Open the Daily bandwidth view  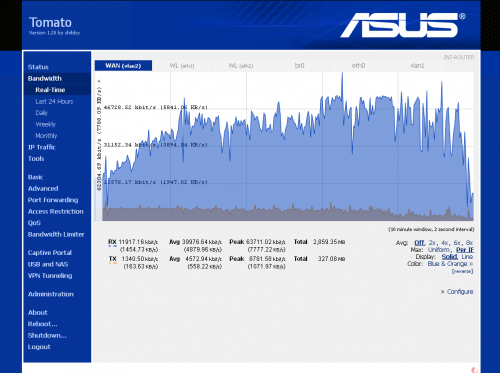42,113
